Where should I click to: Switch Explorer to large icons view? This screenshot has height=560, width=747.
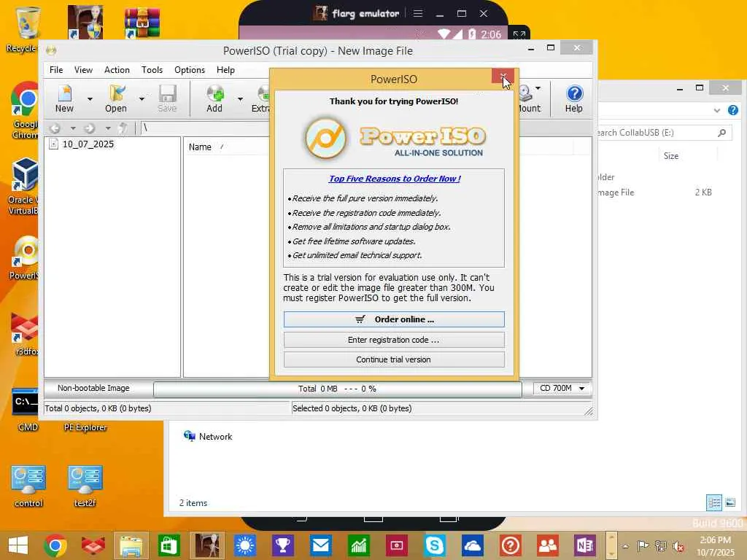tap(730, 502)
